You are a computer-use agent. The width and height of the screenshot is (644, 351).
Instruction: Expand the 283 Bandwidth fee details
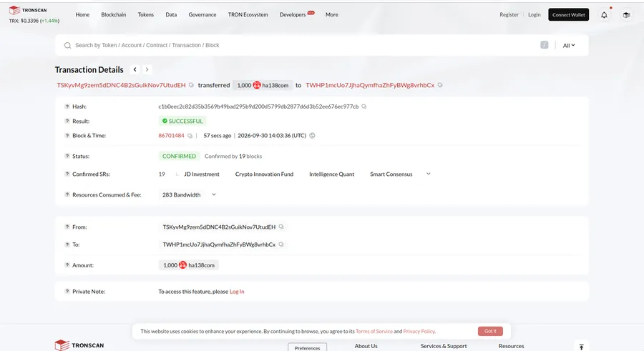click(x=213, y=194)
